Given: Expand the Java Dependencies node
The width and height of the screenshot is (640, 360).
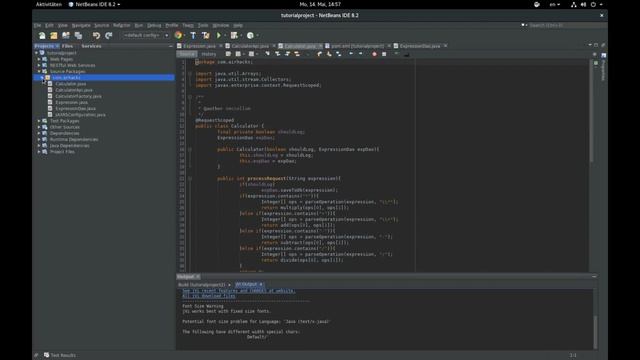Looking at the screenshot, I should coord(39,145).
